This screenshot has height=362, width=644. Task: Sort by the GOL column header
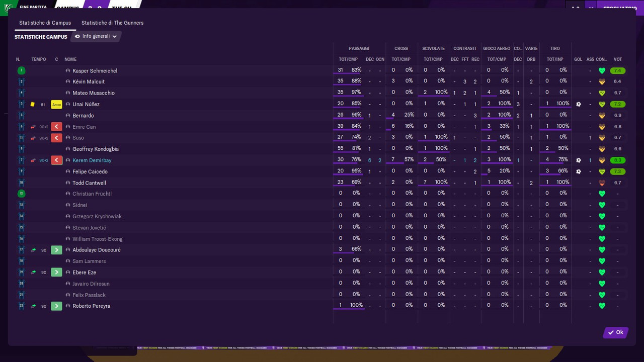[x=578, y=59]
